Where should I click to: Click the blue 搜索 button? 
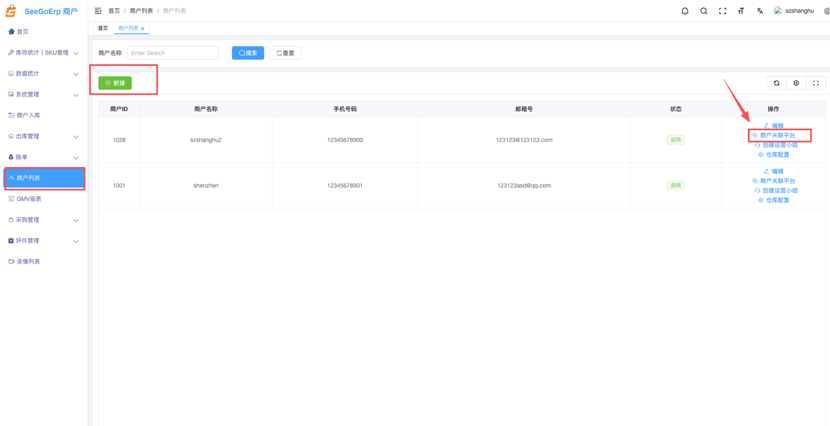pos(248,53)
